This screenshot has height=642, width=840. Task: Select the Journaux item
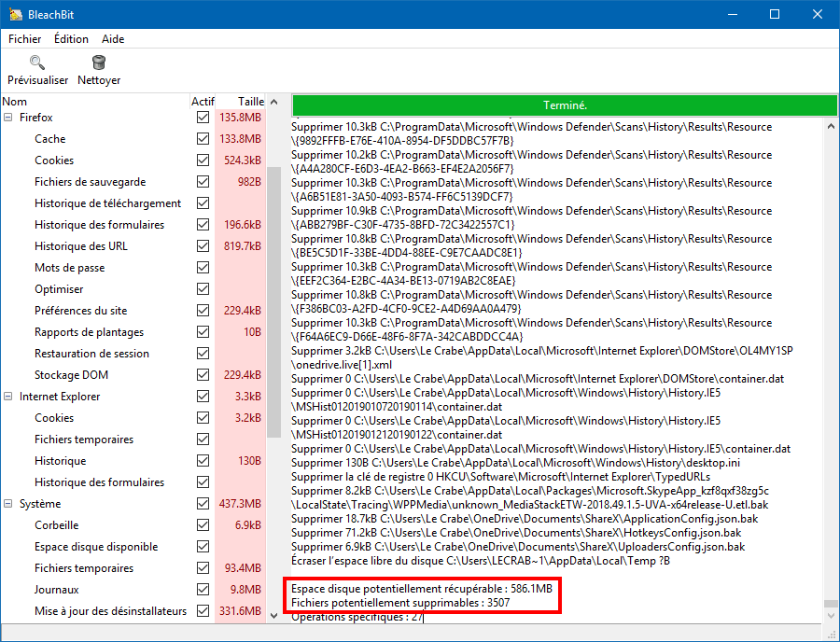pos(56,589)
